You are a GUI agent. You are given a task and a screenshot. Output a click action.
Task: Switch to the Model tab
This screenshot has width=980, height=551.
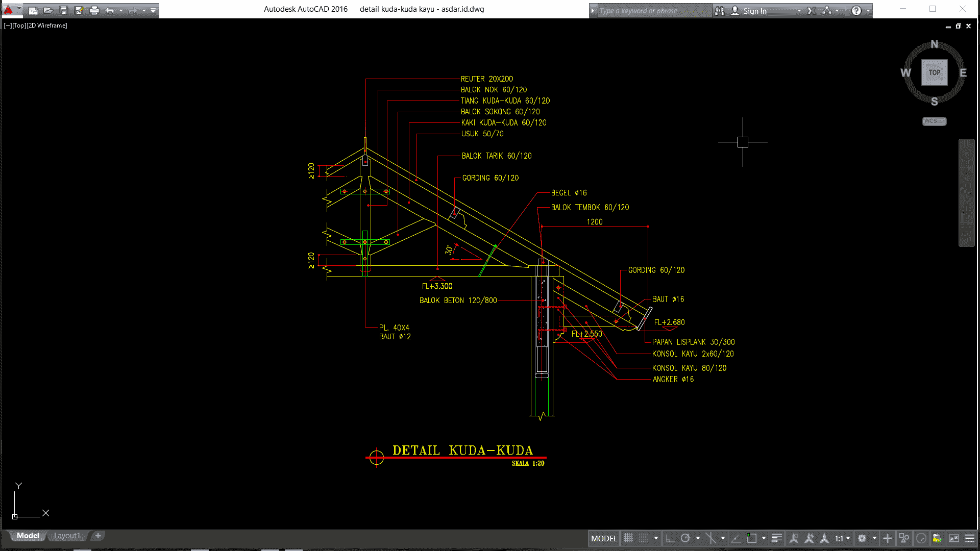pos(28,536)
